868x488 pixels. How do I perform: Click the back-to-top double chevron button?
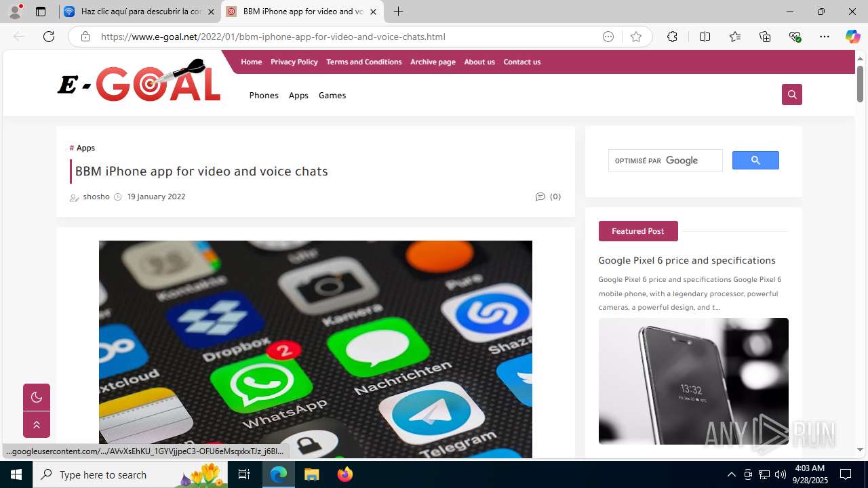(x=37, y=424)
